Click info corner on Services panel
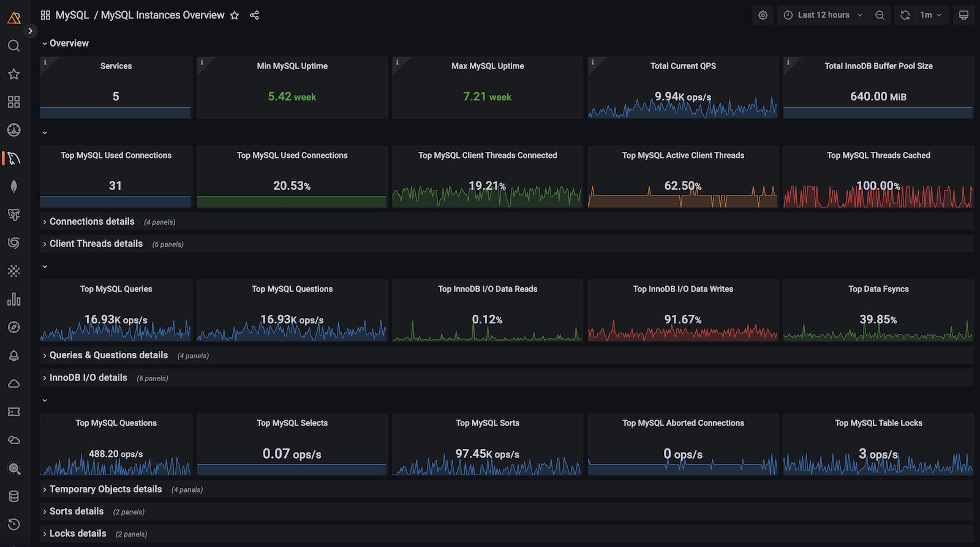Image resolution: width=980 pixels, height=547 pixels. click(45, 62)
